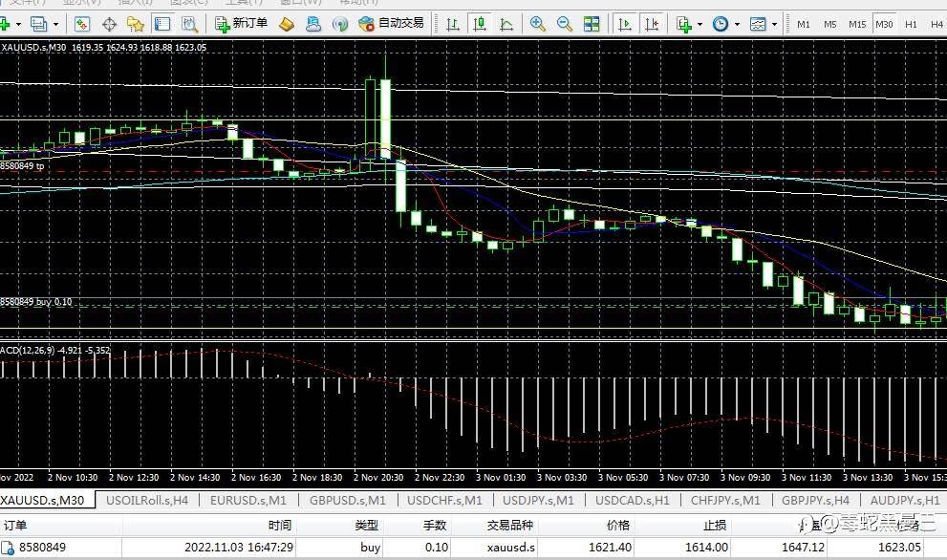Image resolution: width=947 pixels, height=560 pixels.
Task: Expand the indicators list dropdown arrow
Action: (x=699, y=23)
